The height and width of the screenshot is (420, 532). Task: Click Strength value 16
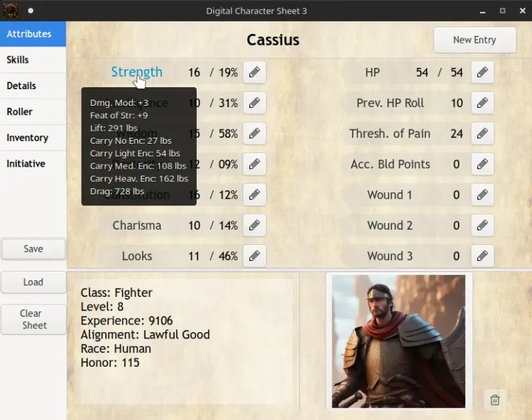click(194, 72)
